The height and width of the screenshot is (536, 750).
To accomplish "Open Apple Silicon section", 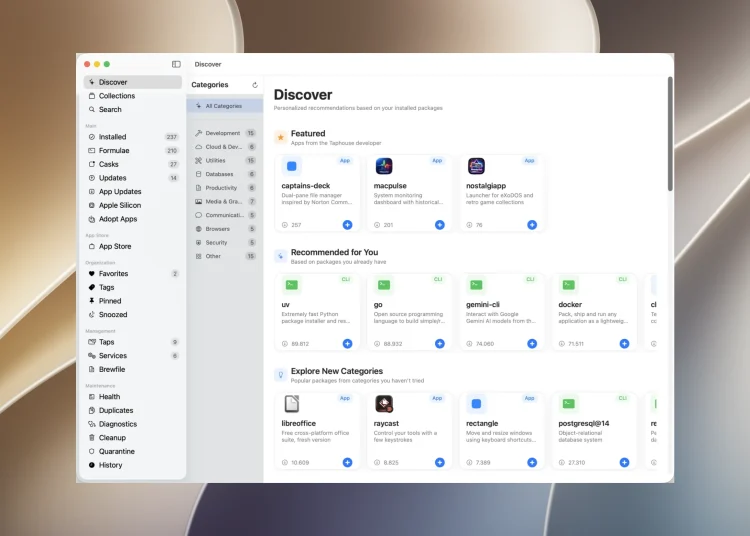I will point(132,205).
